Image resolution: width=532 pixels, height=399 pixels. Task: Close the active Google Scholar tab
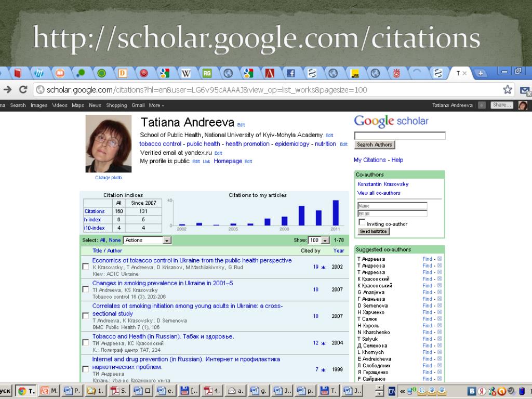[465, 73]
